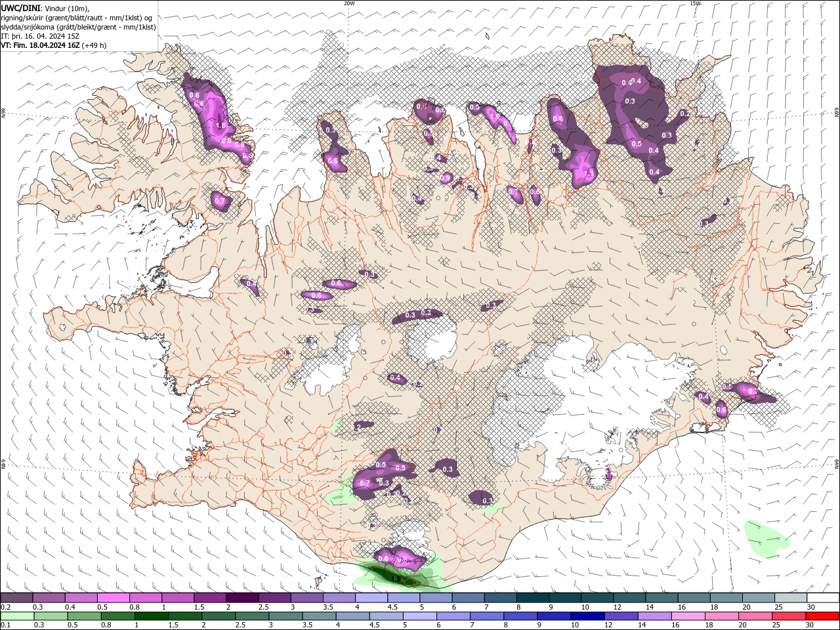The height and width of the screenshot is (630, 840).
Task: Select deep blue rain swatch between 10 and 12
Action: pyautogui.click(x=586, y=616)
